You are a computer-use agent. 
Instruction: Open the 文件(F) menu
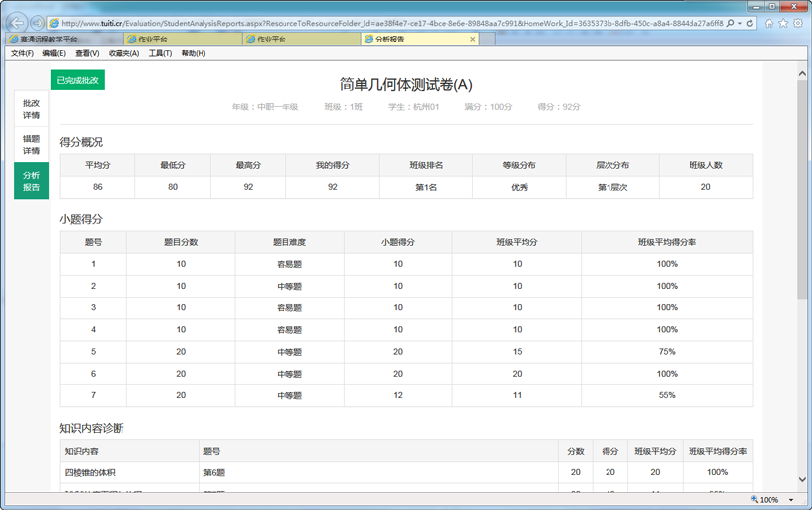(x=22, y=54)
